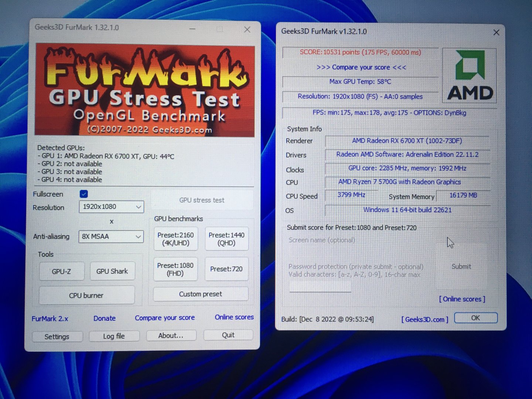532x399 pixels.
Task: Run the Preset:2160 (4K/UHD) benchmark
Action: point(175,239)
